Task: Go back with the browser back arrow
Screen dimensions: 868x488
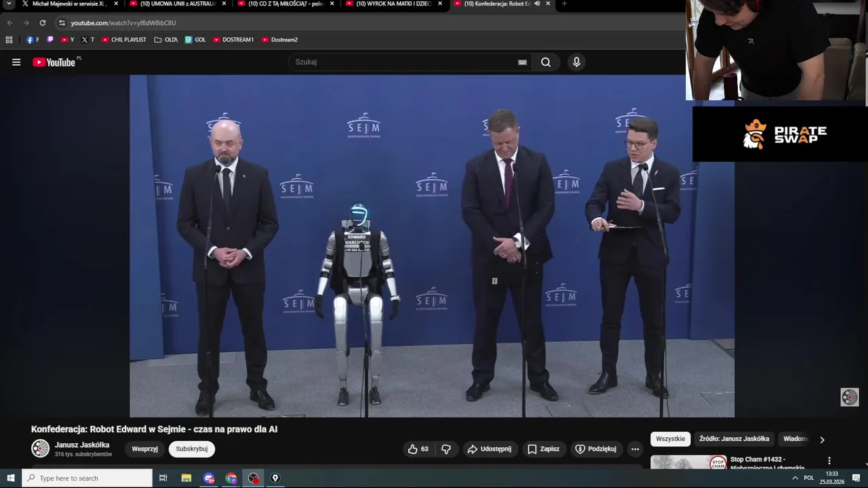Action: tap(10, 22)
